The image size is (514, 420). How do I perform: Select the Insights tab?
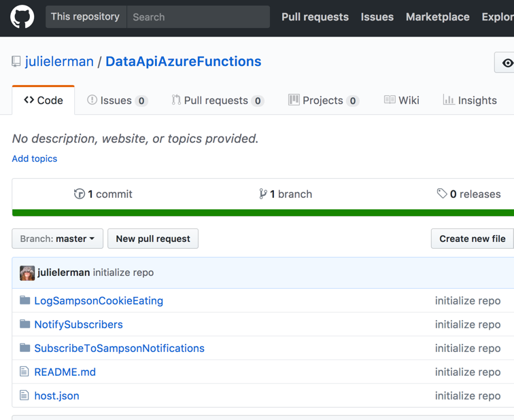pyautogui.click(x=470, y=101)
